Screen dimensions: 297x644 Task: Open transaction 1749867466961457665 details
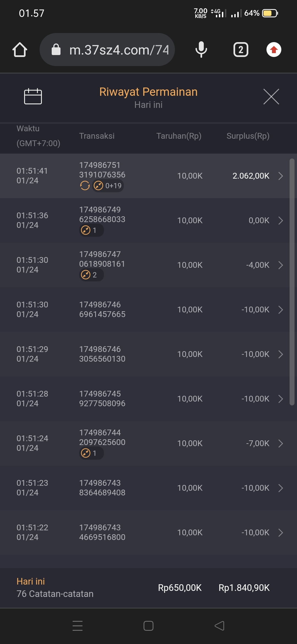(x=102, y=310)
